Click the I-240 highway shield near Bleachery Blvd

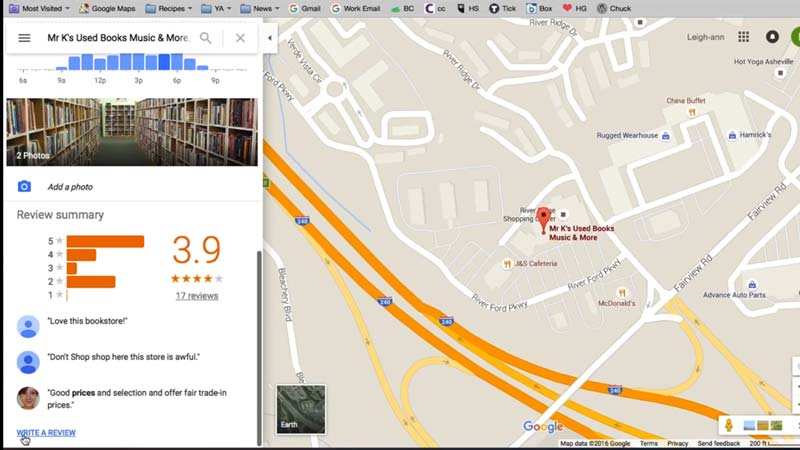click(302, 221)
